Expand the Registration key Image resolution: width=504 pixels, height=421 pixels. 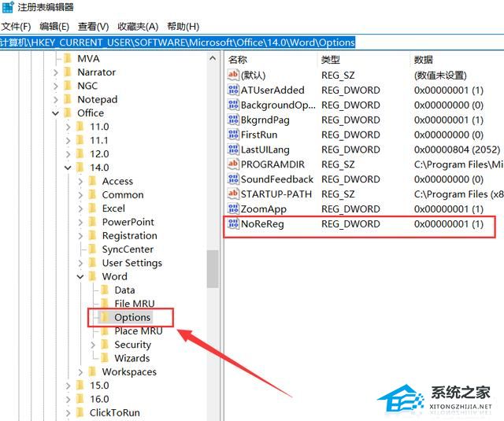pos(80,235)
